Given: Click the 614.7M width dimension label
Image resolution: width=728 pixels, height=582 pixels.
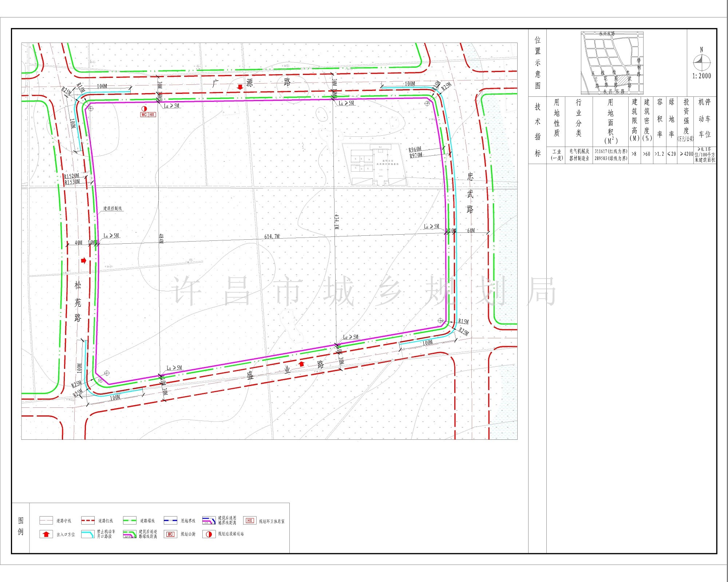Looking at the screenshot, I should coord(272,236).
